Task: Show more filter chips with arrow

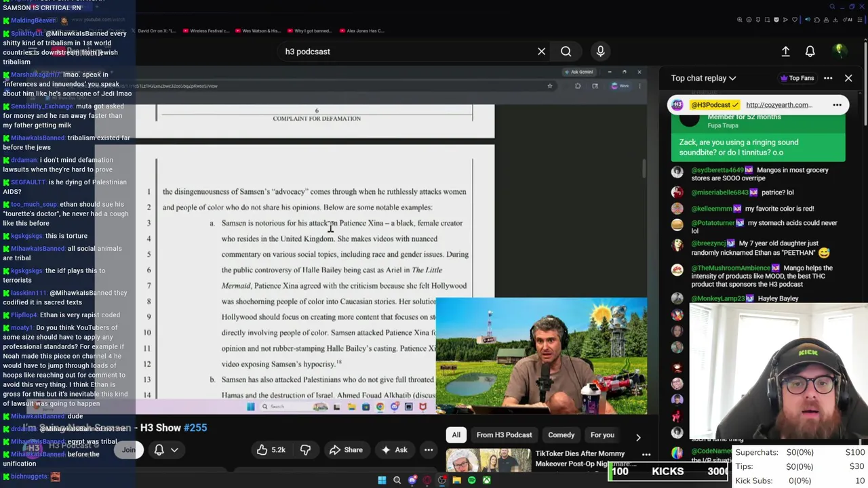Action: click(637, 437)
